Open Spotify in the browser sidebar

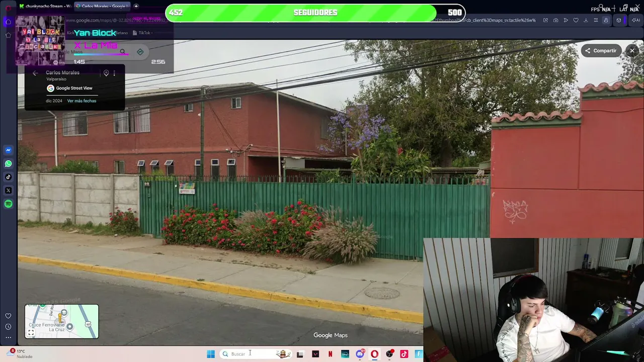(x=8, y=204)
